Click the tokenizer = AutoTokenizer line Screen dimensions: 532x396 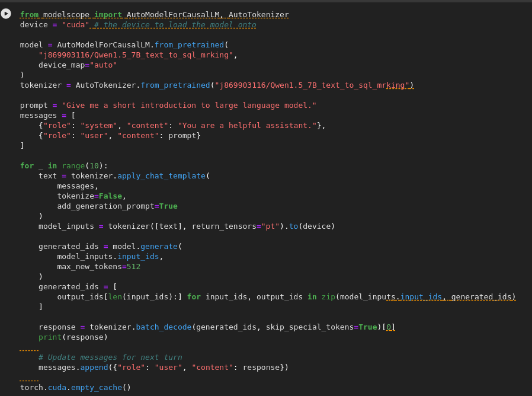click(217, 85)
